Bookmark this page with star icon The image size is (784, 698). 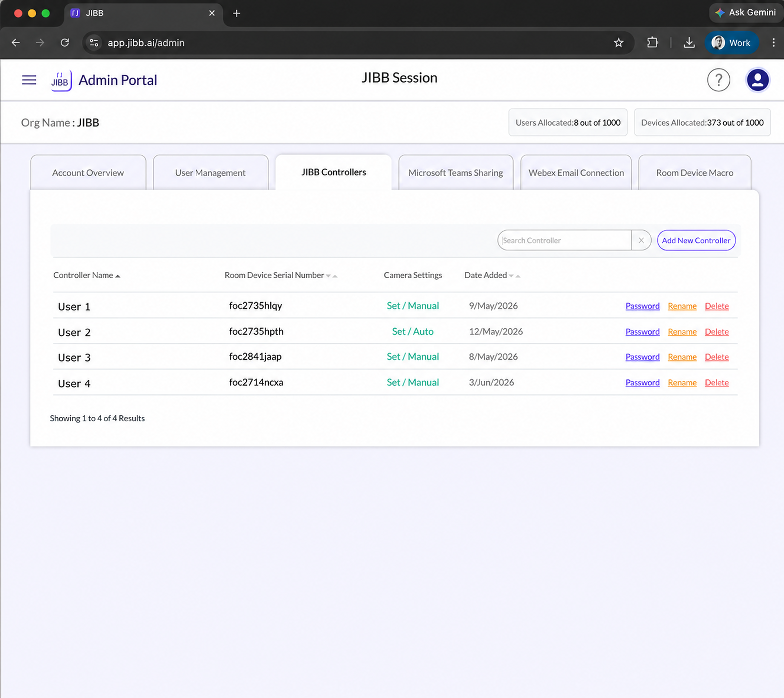point(618,43)
